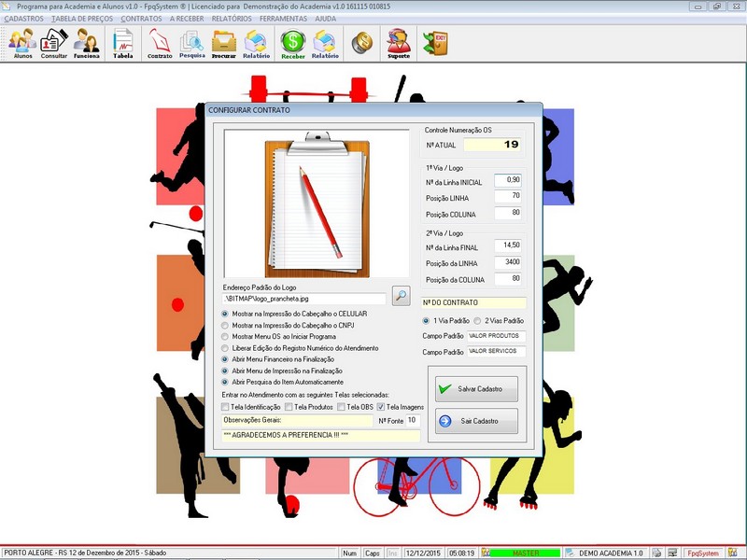This screenshot has height=560, width=747.
Task: Click the VALOR PRODUTOS Campo Padrão field
Action: pos(496,336)
